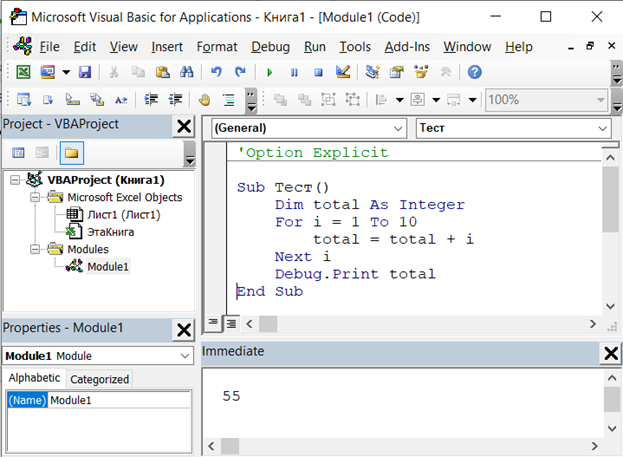The width and height of the screenshot is (623, 457).
Task: Open Microsoft Visual Basic Help icon
Action: point(474,72)
